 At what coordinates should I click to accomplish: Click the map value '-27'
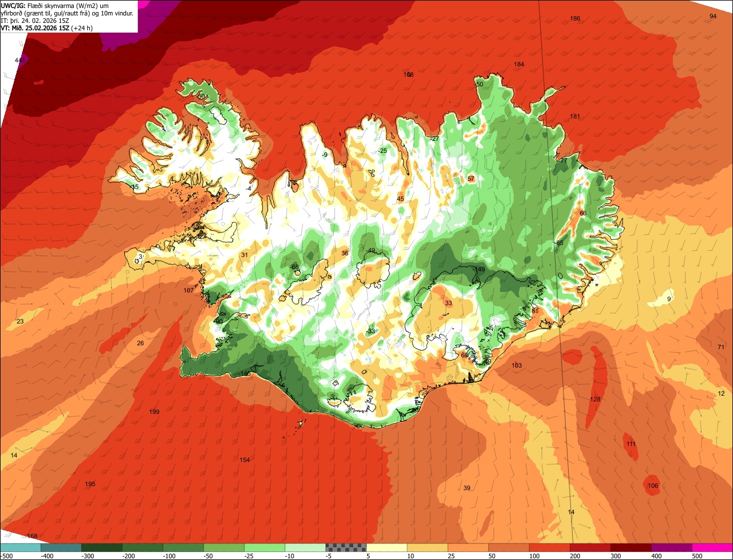coord(435,139)
